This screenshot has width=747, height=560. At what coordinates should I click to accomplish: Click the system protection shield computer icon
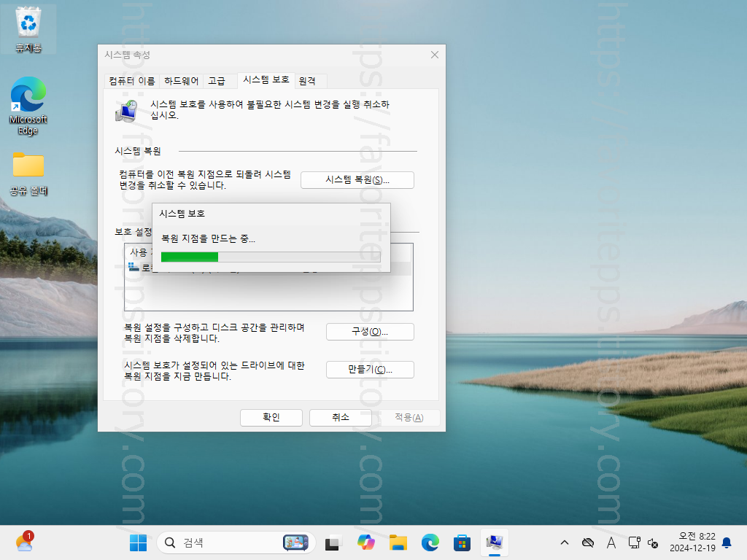coord(127,111)
